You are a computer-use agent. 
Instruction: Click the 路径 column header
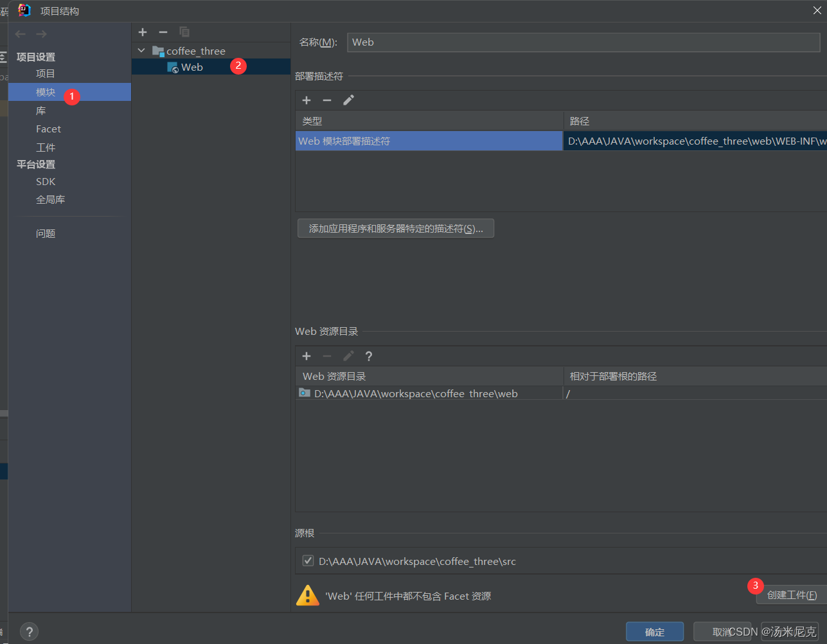coord(695,121)
